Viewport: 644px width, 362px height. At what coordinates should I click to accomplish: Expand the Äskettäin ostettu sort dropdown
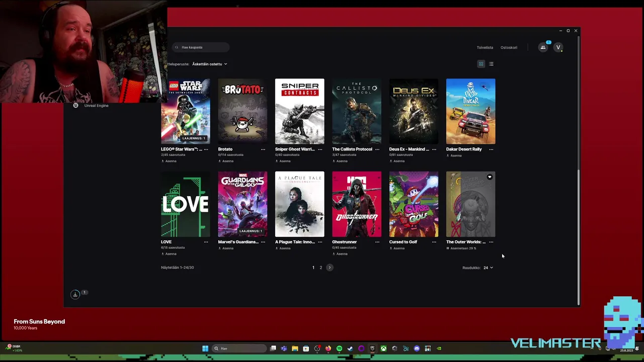209,64
